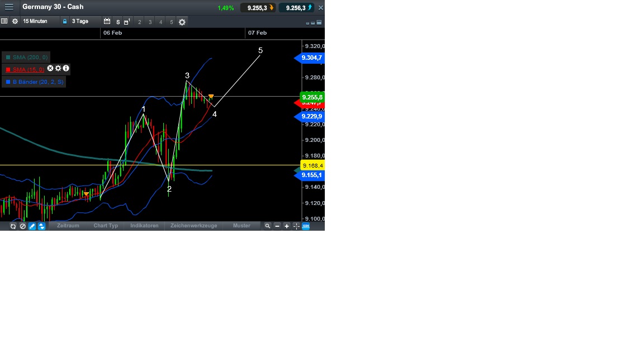
Task: Open the zoom magnifier tool
Action: click(268, 226)
